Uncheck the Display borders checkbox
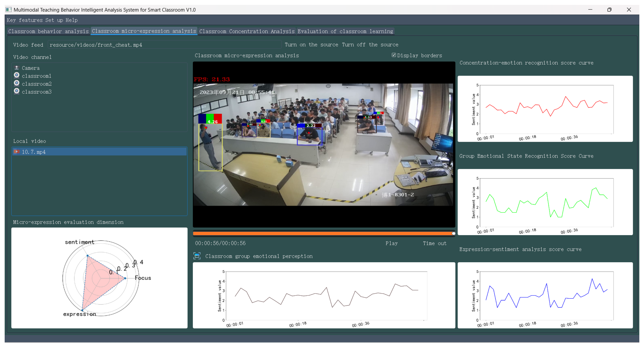The width and height of the screenshot is (644, 347). [394, 55]
